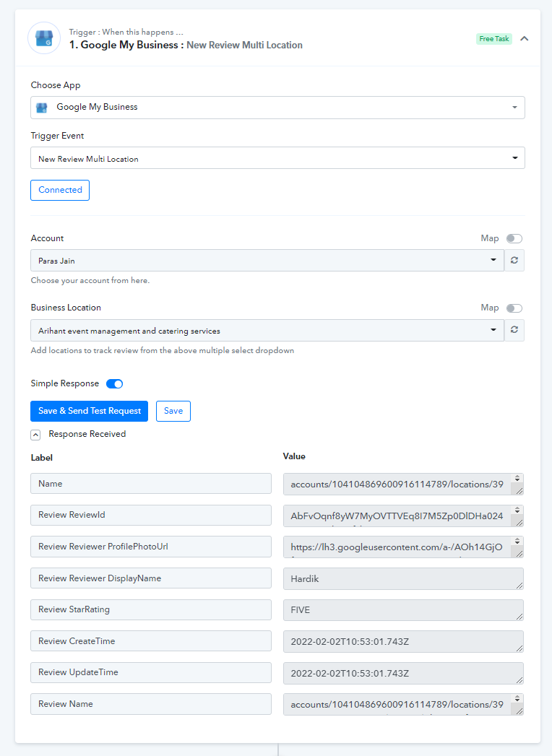Refresh the Account list

(x=514, y=261)
